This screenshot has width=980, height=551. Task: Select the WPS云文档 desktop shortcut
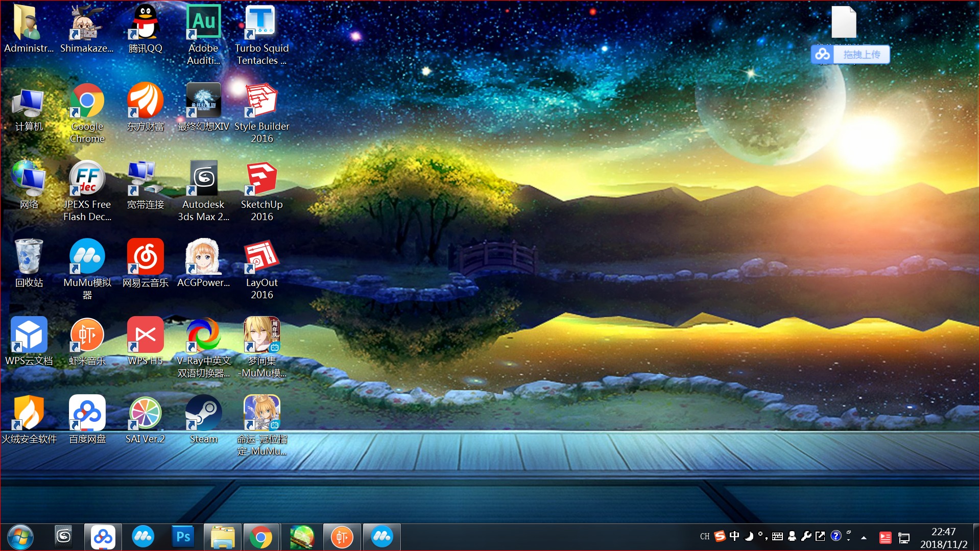coord(29,342)
